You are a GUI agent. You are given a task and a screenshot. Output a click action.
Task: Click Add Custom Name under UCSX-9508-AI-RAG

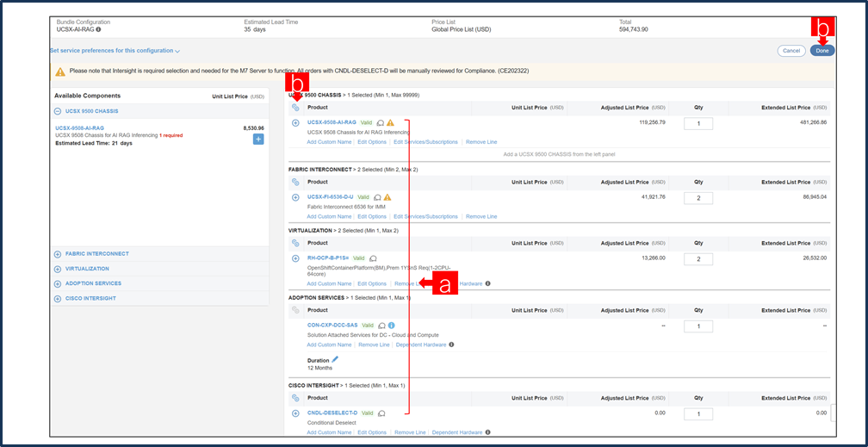tap(329, 142)
